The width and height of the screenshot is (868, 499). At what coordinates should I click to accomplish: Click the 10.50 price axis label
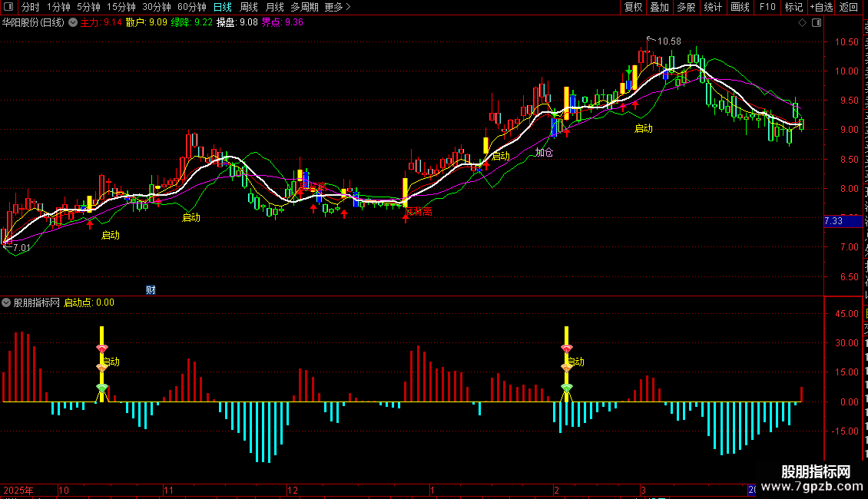[x=846, y=42]
